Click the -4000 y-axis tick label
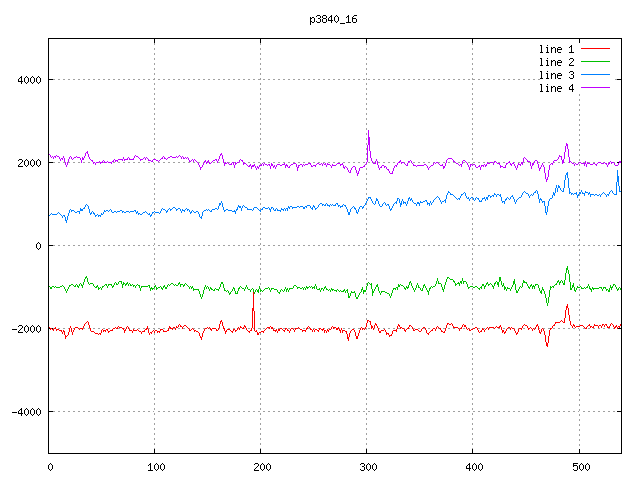The image size is (640, 480). click(24, 412)
